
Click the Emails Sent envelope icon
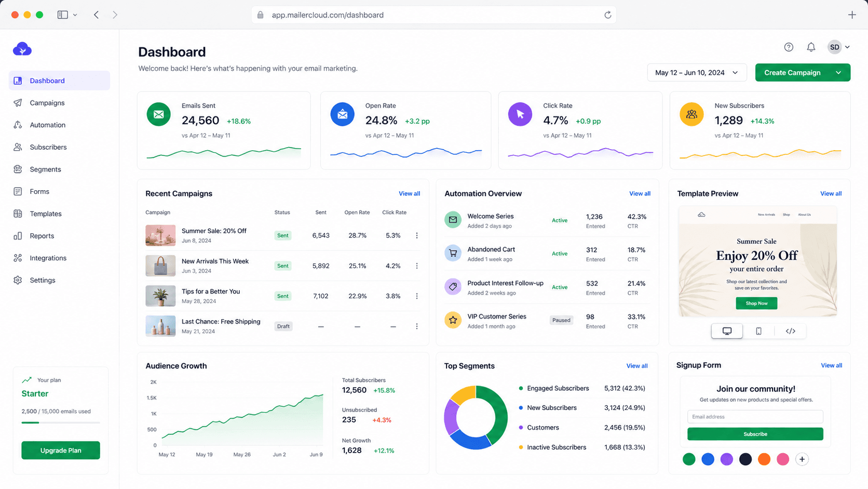(159, 114)
